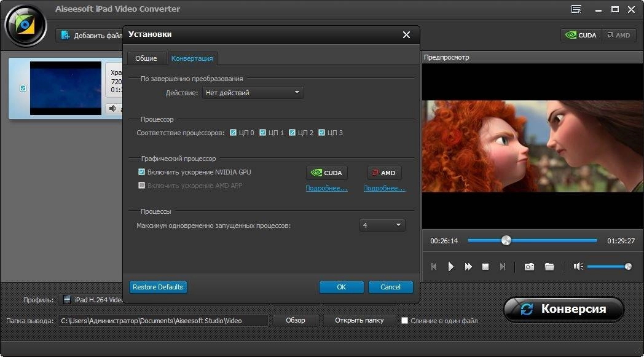Screen dimensions: 644x357
Task: Open the Профиль dropdown
Action: click(x=91, y=300)
